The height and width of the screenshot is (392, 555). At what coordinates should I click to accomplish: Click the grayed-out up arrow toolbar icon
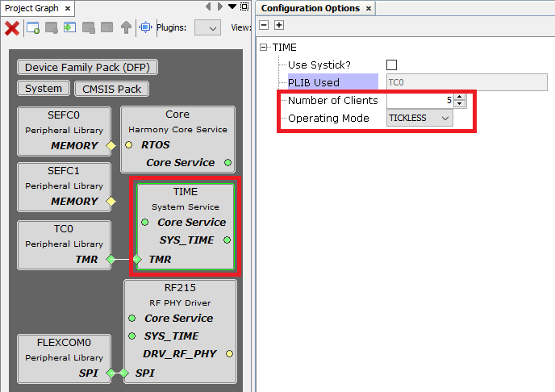click(126, 27)
